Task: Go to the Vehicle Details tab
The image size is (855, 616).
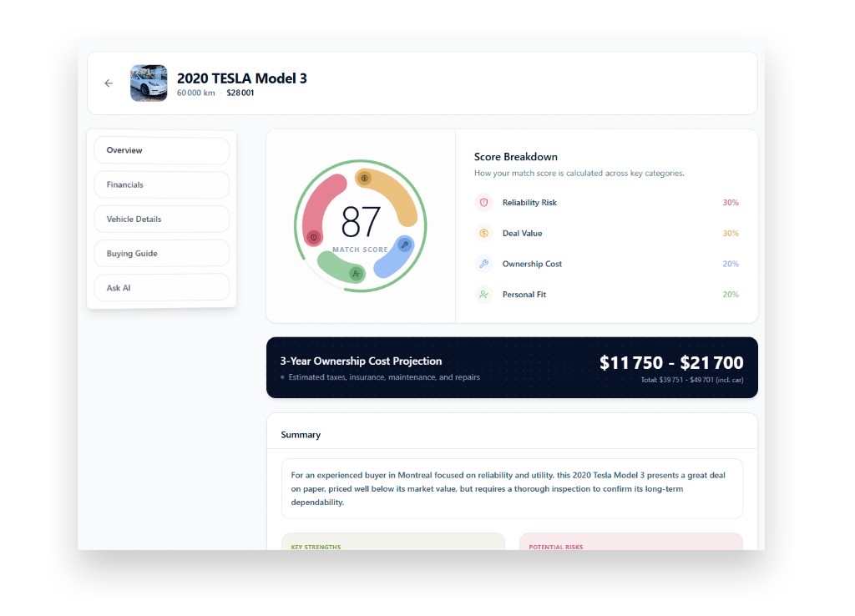Action: tap(161, 220)
